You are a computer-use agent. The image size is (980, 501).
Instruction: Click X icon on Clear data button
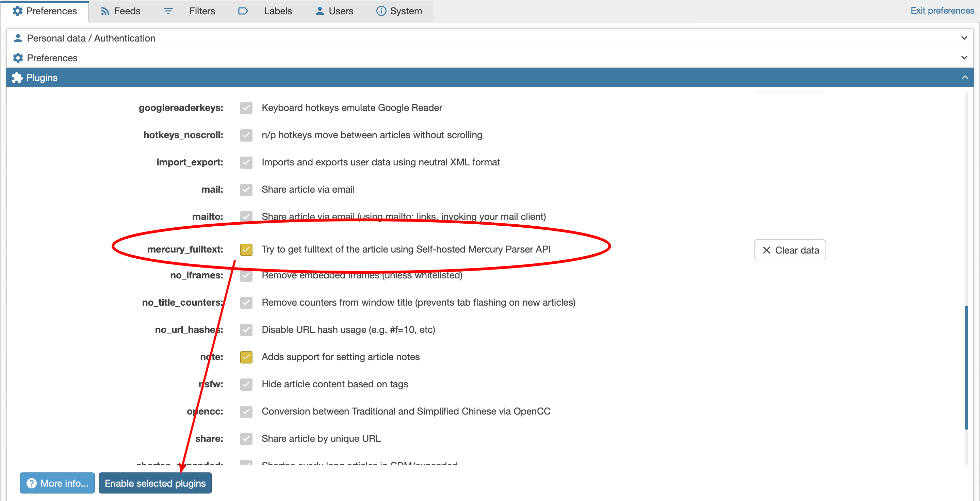click(766, 250)
